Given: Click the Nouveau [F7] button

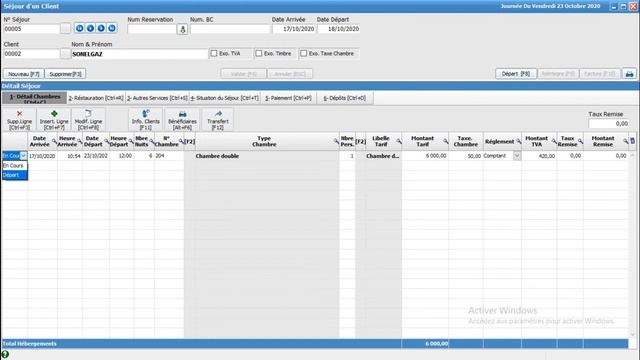Looking at the screenshot, I should click(x=24, y=74).
